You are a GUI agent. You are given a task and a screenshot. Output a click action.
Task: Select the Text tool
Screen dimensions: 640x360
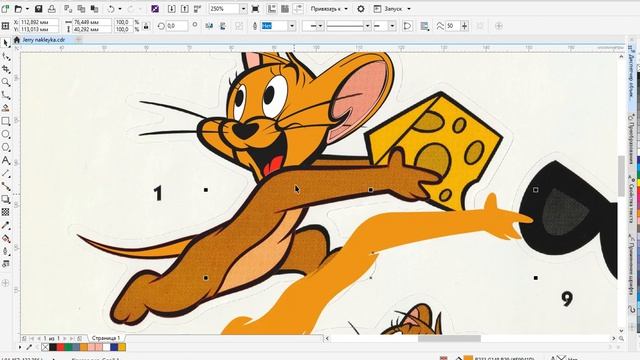[x=6, y=160]
